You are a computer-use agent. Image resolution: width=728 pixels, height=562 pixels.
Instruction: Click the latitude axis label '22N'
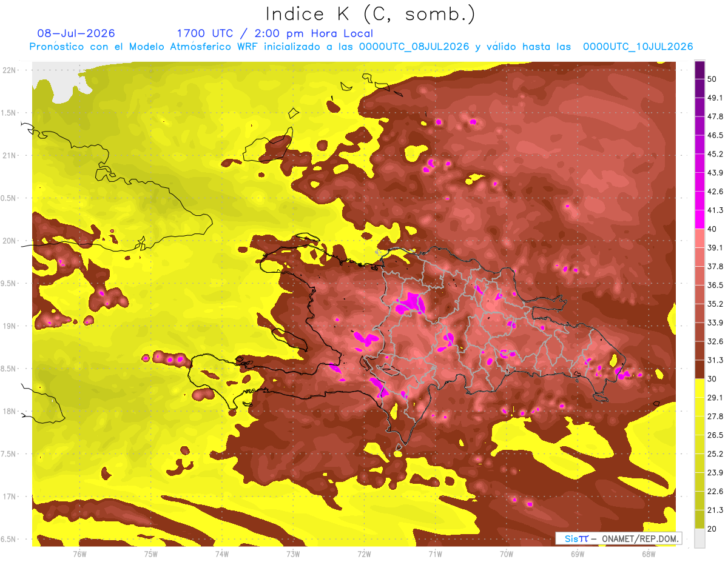tap(10, 70)
